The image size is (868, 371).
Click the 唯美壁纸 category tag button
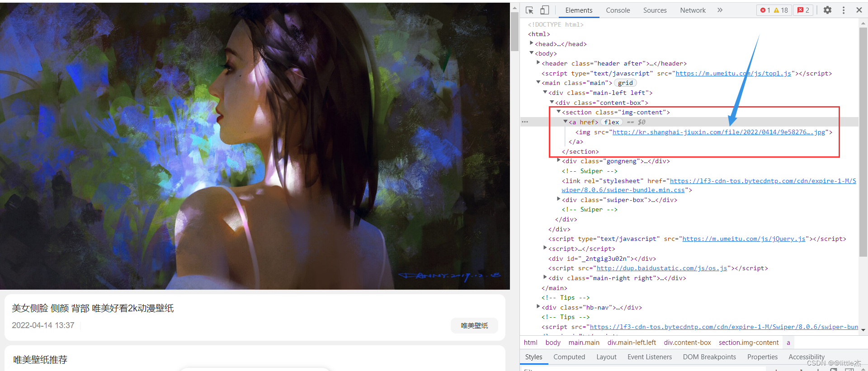[x=474, y=325]
